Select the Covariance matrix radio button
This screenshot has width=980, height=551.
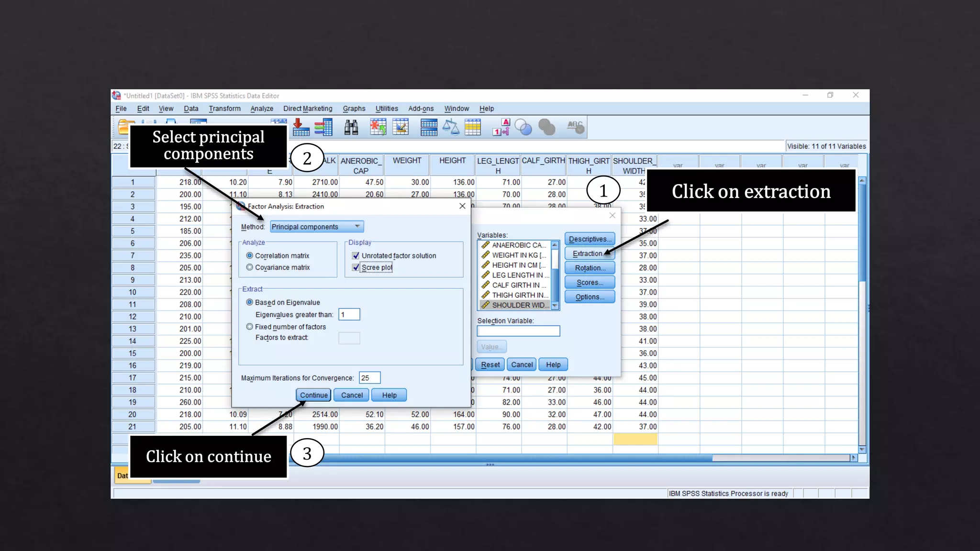click(x=250, y=267)
